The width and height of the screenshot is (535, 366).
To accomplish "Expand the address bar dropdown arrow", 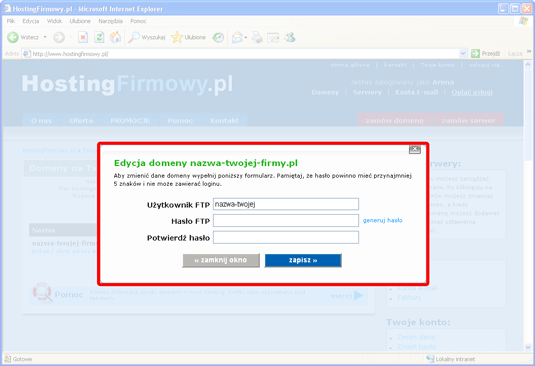I will pyautogui.click(x=463, y=54).
